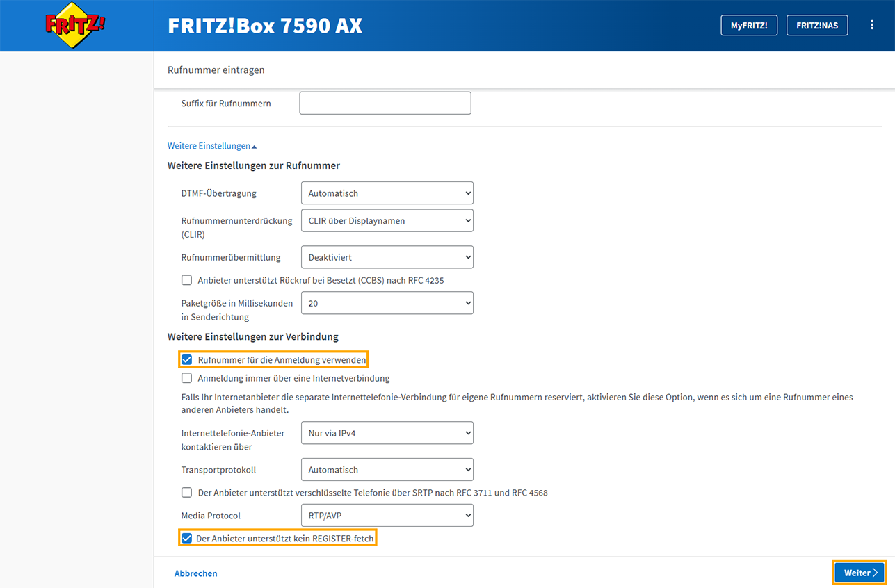Viewport: 895px width, 588px height.
Task: Open the Rufnummerübermittlung dropdown
Action: click(x=387, y=257)
